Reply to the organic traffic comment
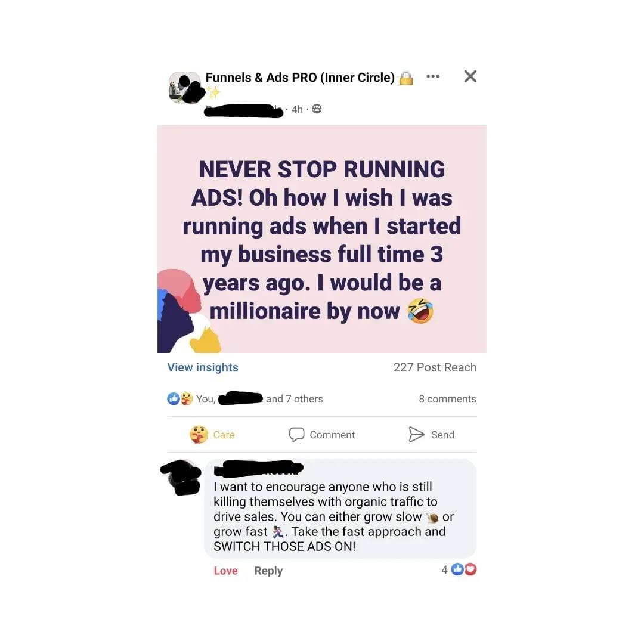Viewport: 644px width, 644px height. click(268, 571)
